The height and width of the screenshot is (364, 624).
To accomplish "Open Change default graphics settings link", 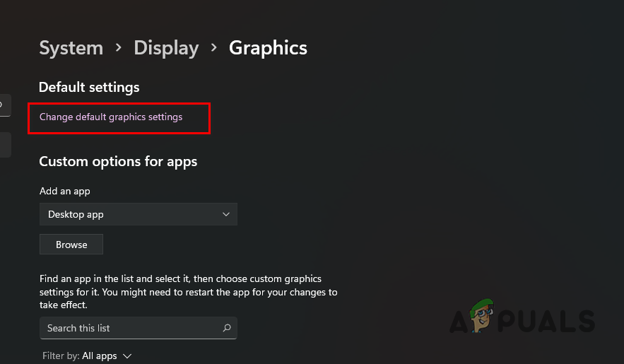I will [111, 117].
